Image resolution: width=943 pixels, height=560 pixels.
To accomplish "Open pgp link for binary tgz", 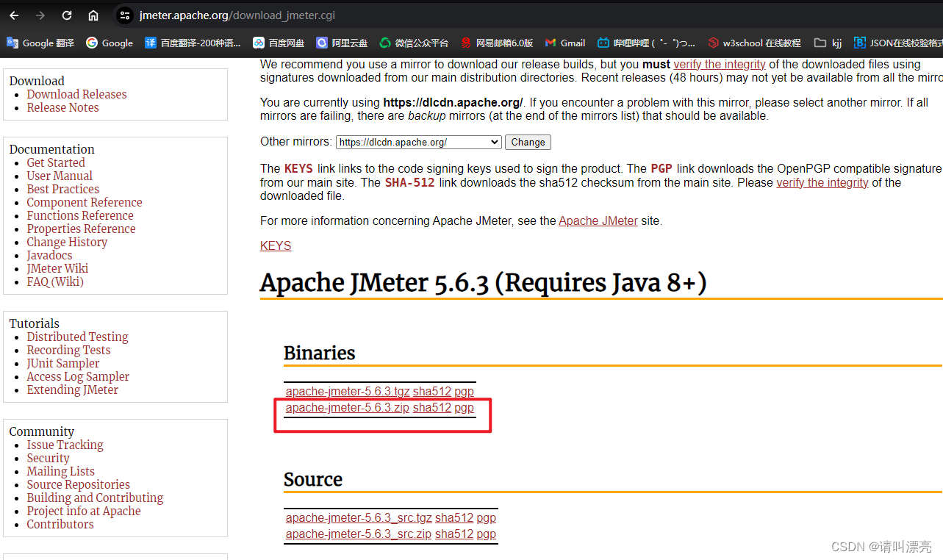I will (464, 392).
